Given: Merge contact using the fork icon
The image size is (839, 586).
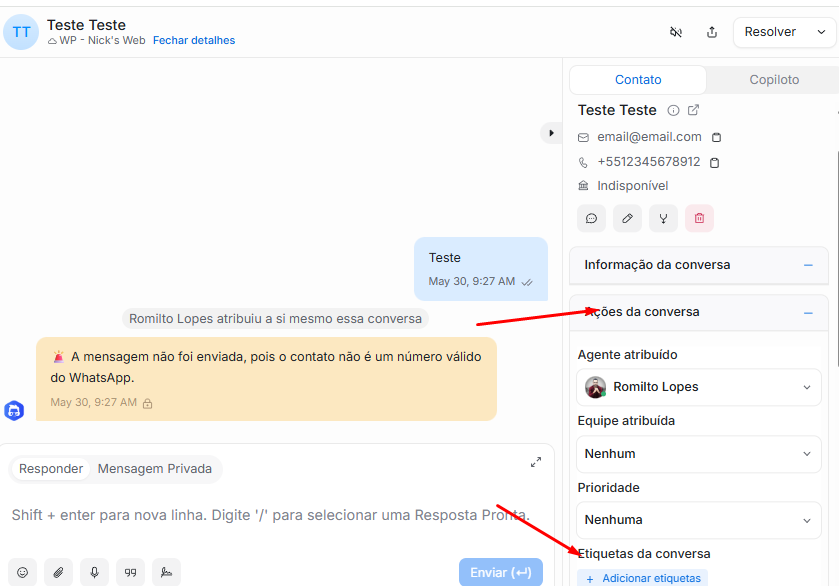Looking at the screenshot, I should [663, 218].
